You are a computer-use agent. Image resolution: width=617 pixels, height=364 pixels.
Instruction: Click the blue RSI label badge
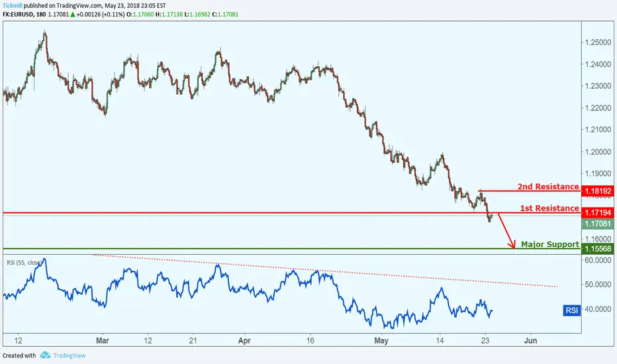572,310
